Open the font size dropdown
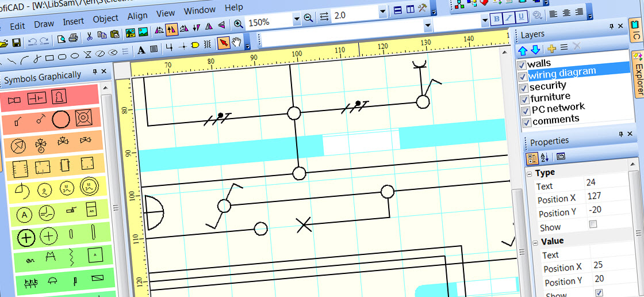This screenshot has height=297, width=644. point(485,20)
